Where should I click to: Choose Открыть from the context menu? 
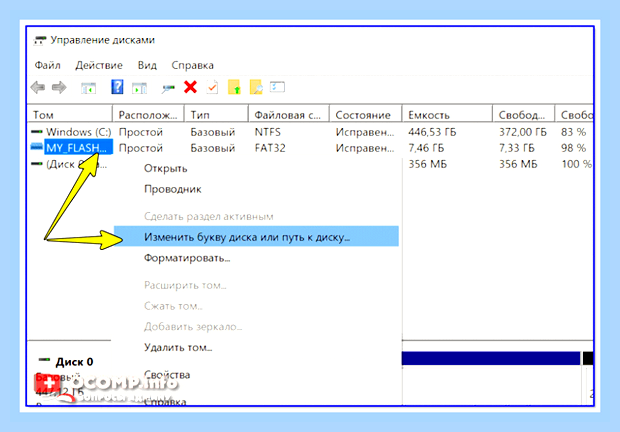click(x=166, y=168)
